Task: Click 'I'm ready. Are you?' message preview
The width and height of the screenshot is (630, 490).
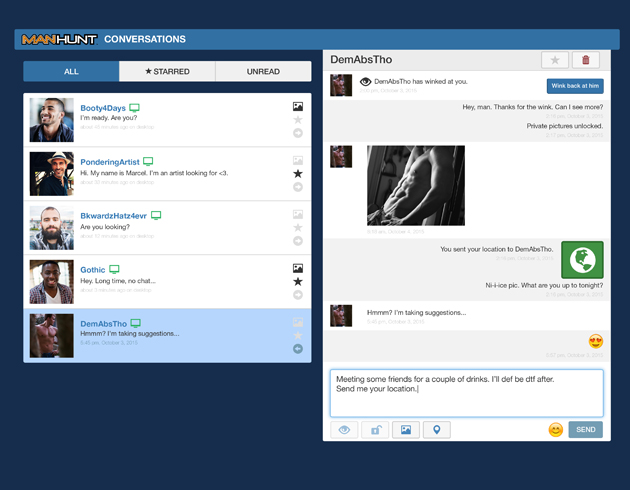Action: pos(108,118)
